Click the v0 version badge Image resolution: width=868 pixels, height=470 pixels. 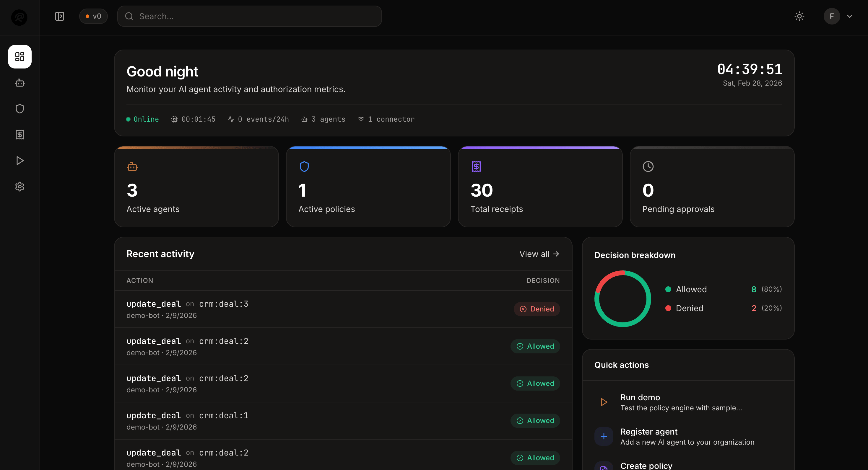(93, 16)
